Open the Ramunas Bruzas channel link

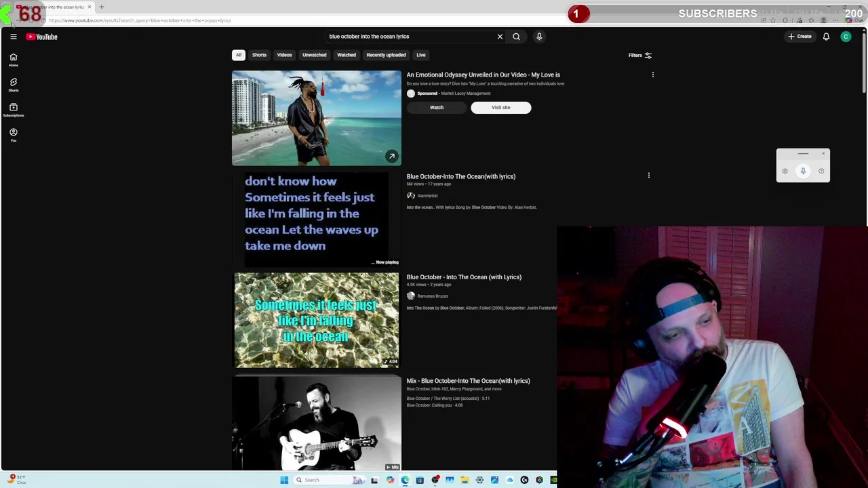[x=433, y=296]
